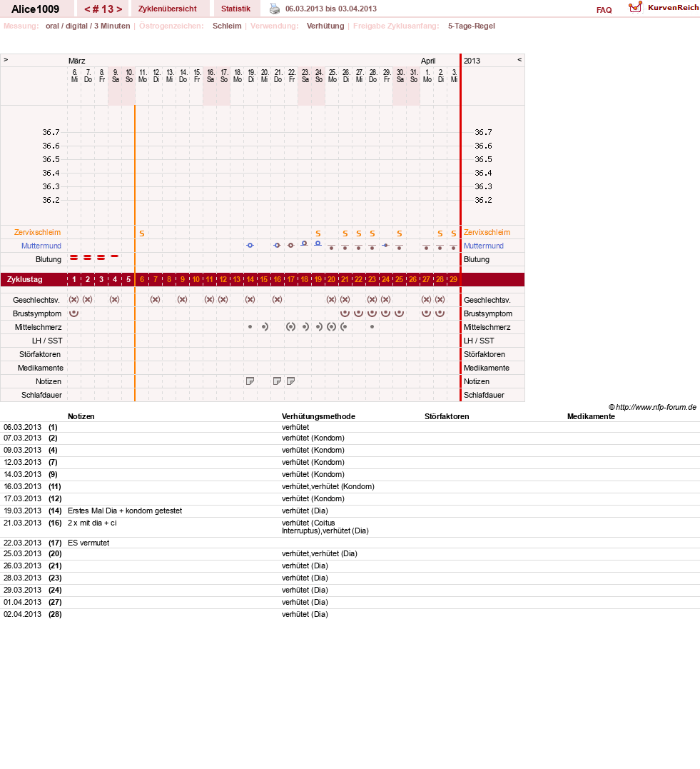
Task: Click the Muttermund marker on cycle day 18
Action: (305, 243)
